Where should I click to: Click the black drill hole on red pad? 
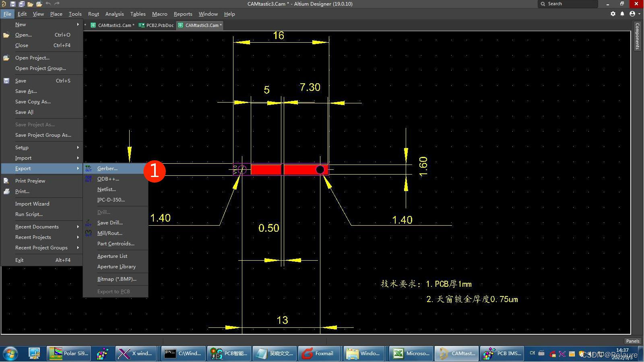(x=320, y=170)
